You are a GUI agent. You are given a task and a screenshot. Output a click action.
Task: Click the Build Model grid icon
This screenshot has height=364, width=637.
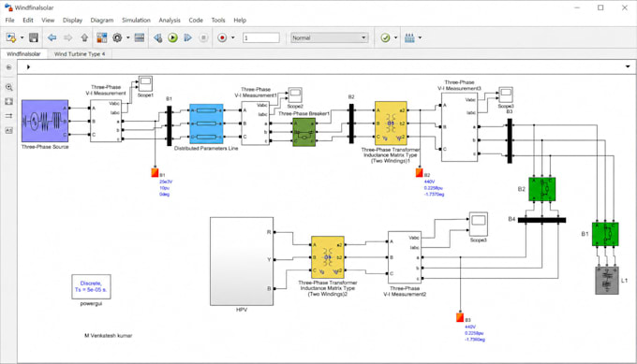point(409,37)
